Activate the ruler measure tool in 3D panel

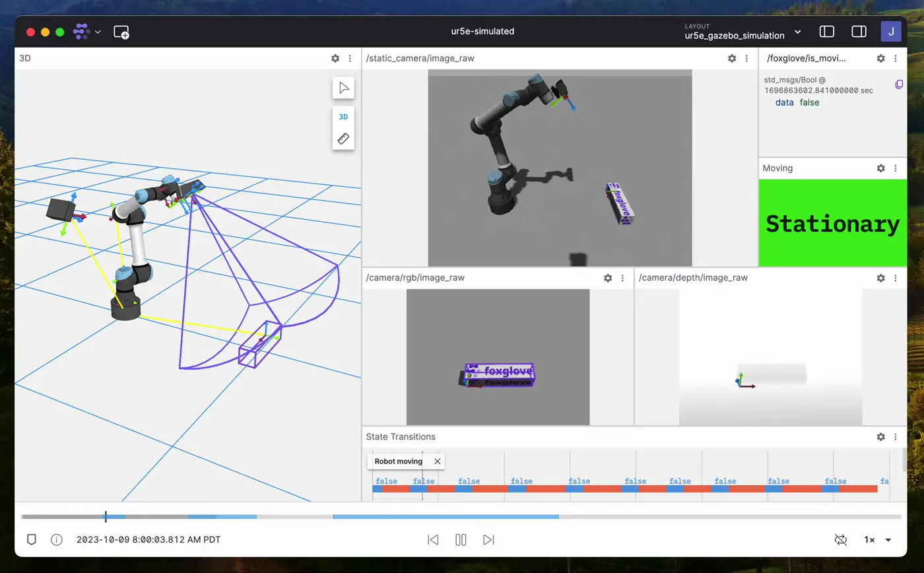click(343, 139)
